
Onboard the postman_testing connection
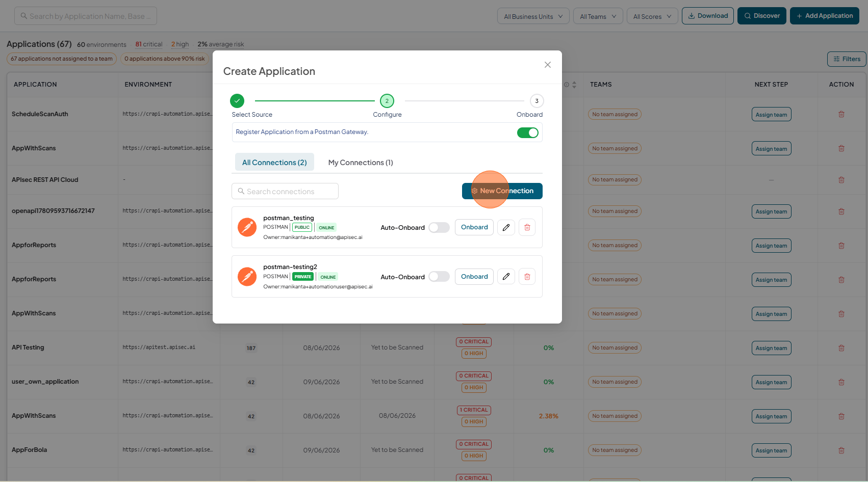pos(474,227)
